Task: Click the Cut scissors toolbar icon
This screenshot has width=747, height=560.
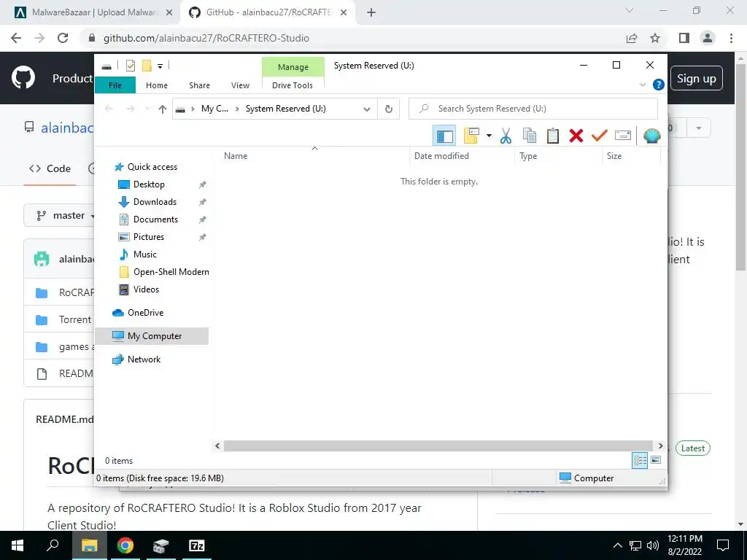Action: (506, 136)
